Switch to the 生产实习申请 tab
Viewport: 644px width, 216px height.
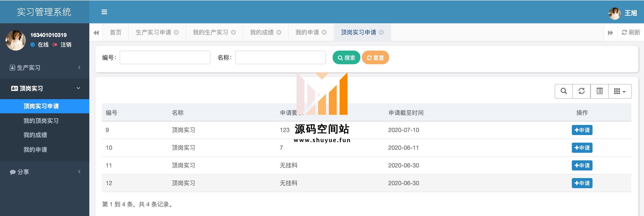(x=153, y=32)
